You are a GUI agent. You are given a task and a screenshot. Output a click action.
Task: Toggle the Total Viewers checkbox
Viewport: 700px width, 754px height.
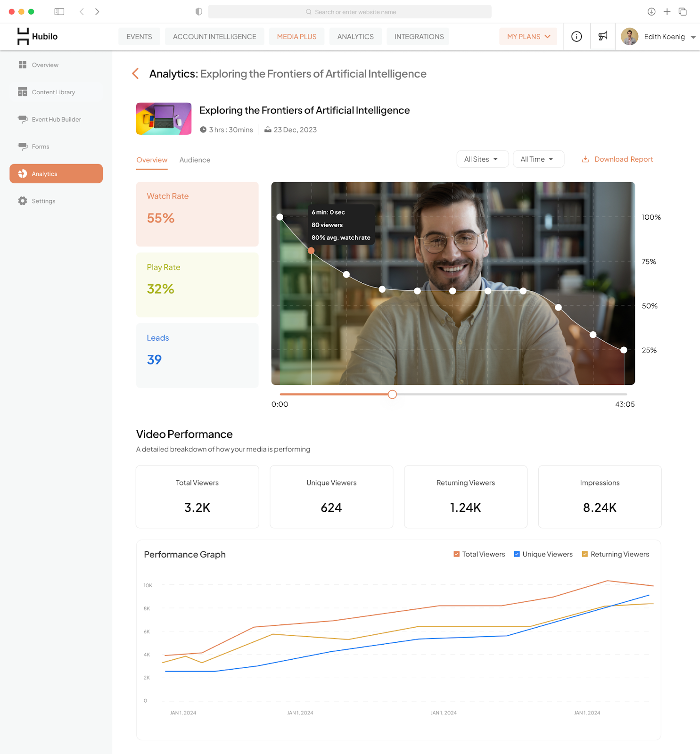(456, 554)
